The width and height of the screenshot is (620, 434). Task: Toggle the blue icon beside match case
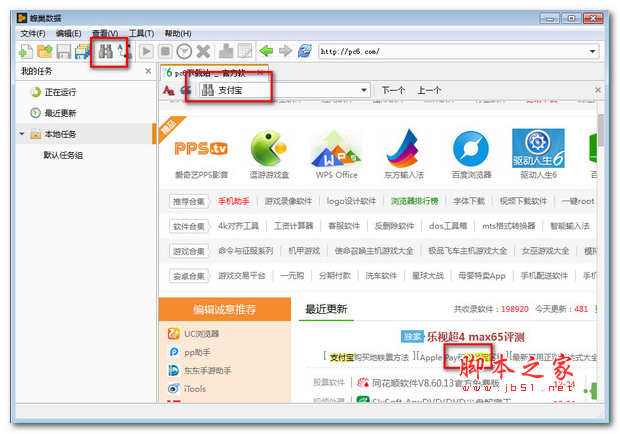[x=185, y=91]
